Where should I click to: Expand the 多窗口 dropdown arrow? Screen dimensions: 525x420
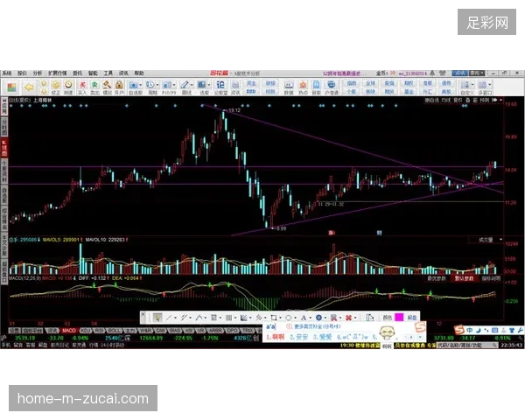point(490,85)
